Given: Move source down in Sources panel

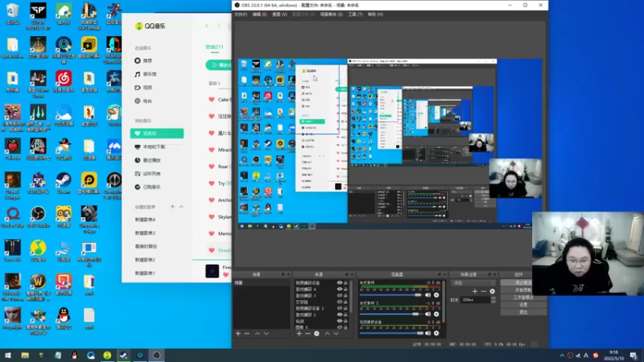Looking at the screenshot, I should click(336, 334).
